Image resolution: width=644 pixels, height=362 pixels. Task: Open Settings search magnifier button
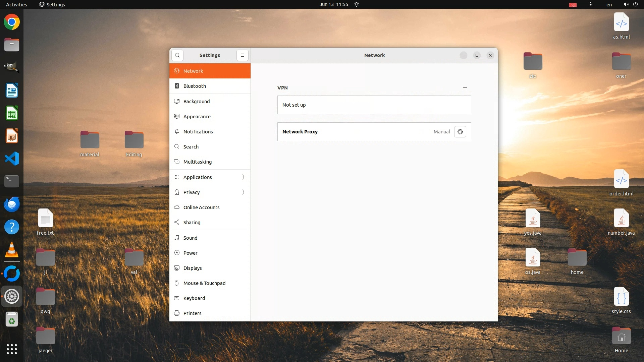[x=177, y=55]
